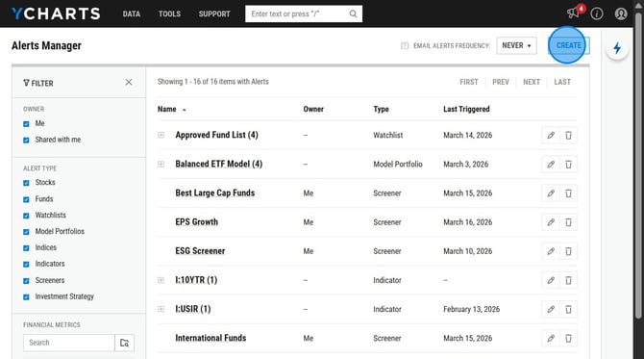644x359 pixels.
Task: Edit the Best Large Cap Funds alert
Action: point(551,193)
